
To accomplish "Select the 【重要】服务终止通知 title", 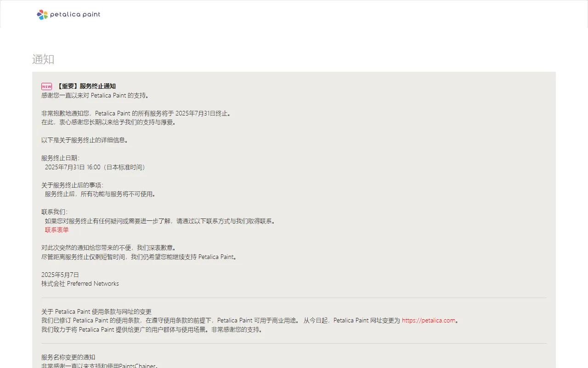I will pyautogui.click(x=86, y=86).
